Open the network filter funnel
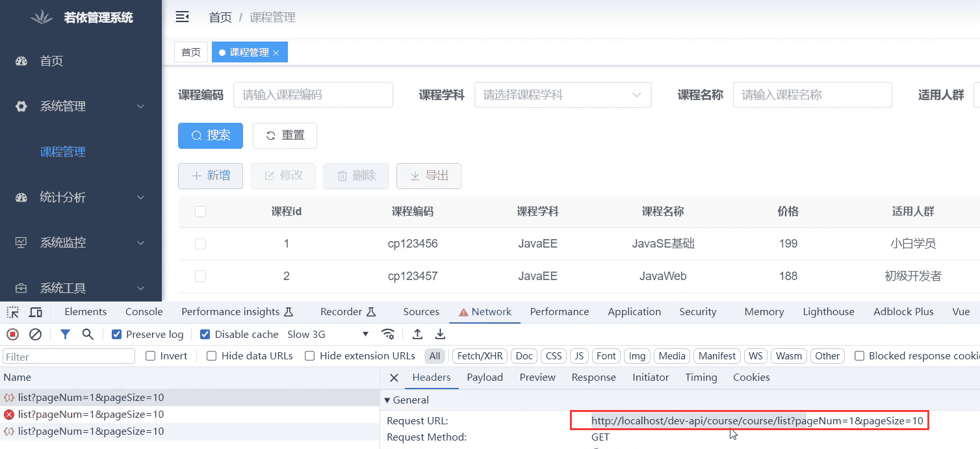The width and height of the screenshot is (980, 449). (65, 334)
